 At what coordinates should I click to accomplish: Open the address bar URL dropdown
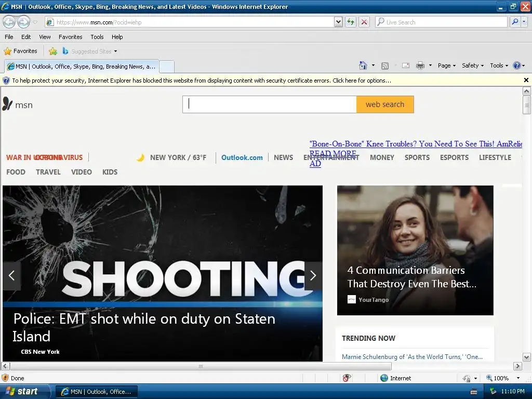pos(338,22)
